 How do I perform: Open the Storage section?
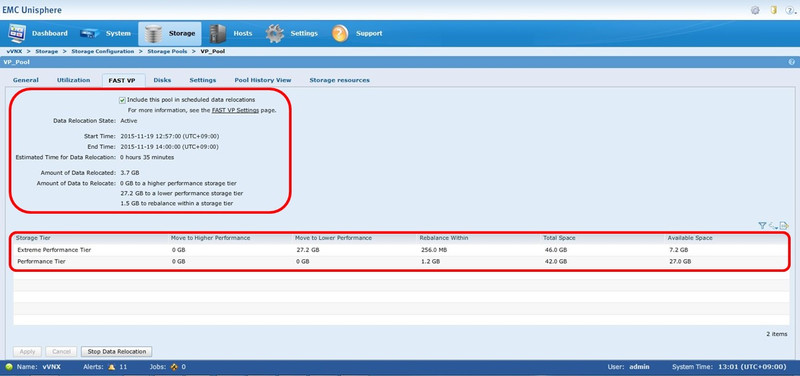[169, 34]
